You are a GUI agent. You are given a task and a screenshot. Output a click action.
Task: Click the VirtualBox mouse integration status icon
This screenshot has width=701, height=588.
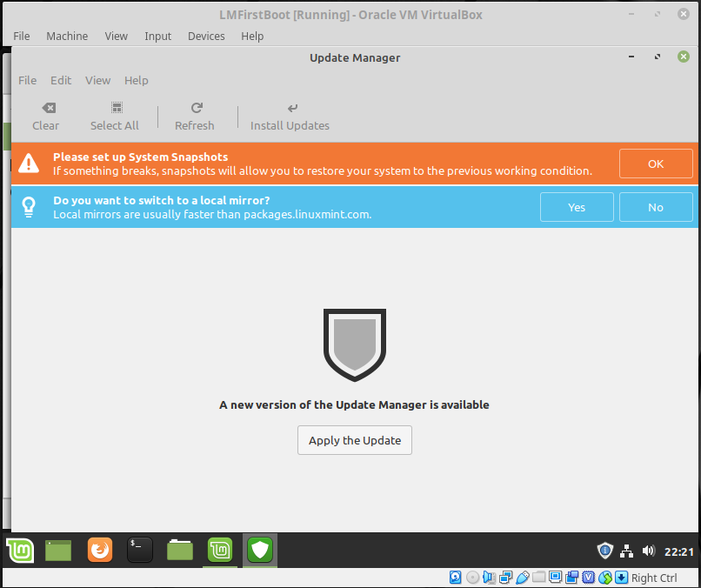click(x=604, y=578)
